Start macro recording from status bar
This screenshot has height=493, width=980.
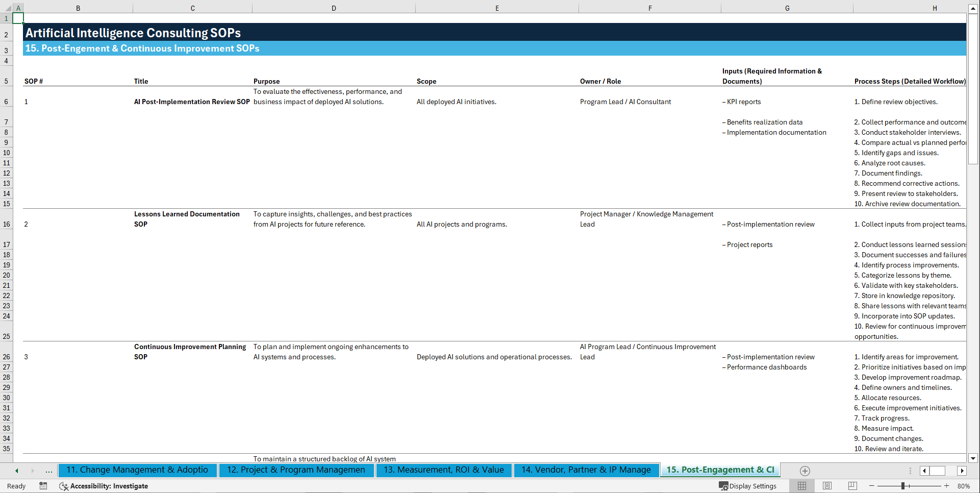point(43,486)
